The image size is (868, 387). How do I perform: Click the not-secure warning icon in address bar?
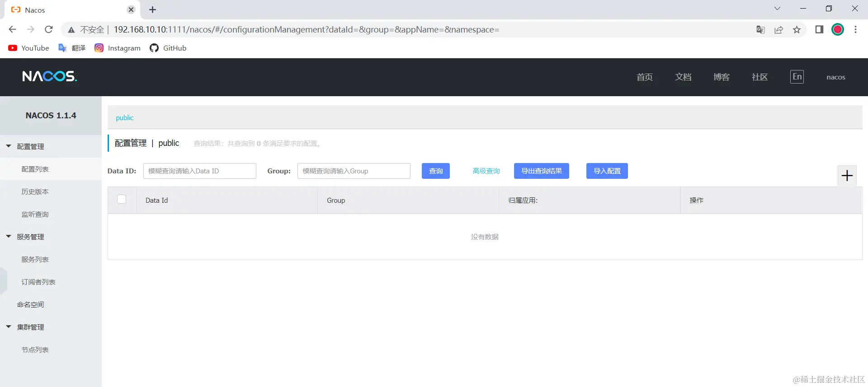click(x=71, y=30)
